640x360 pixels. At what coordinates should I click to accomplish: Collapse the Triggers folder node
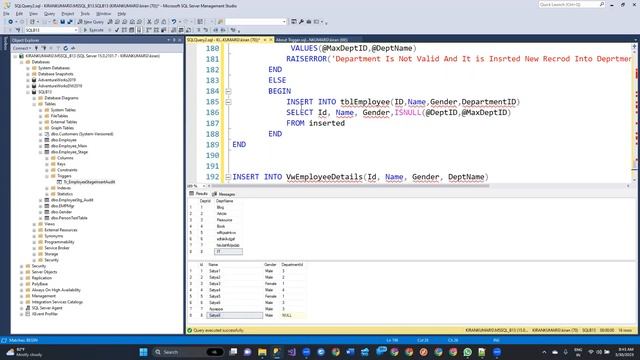point(47,176)
